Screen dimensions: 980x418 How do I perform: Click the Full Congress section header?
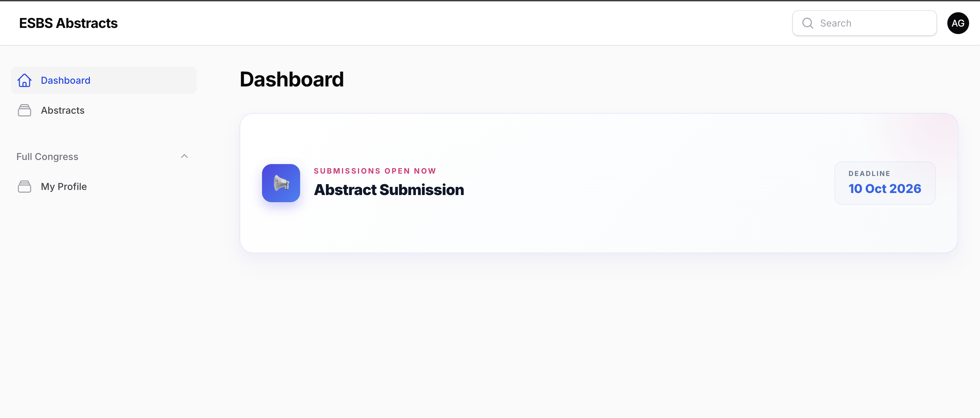pos(103,157)
